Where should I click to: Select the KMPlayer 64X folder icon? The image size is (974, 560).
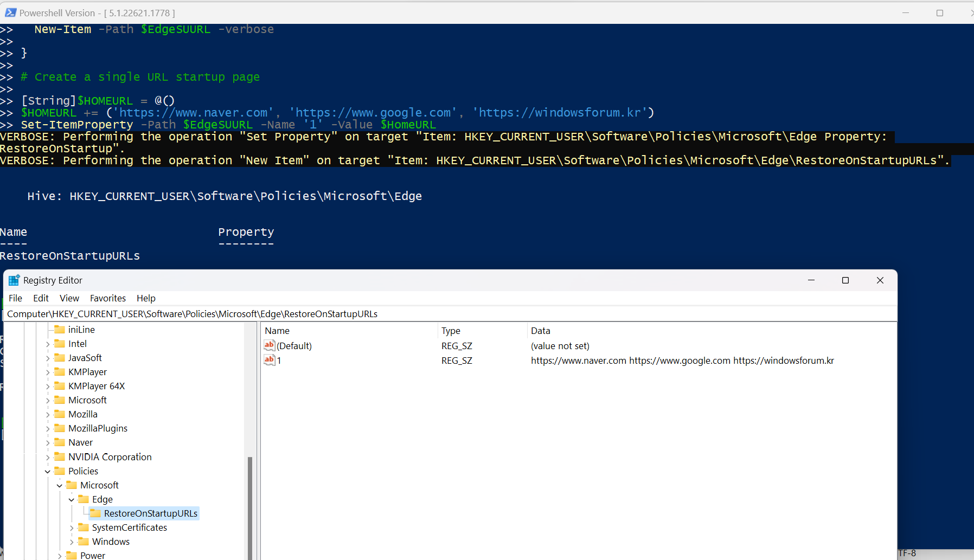[x=60, y=386]
